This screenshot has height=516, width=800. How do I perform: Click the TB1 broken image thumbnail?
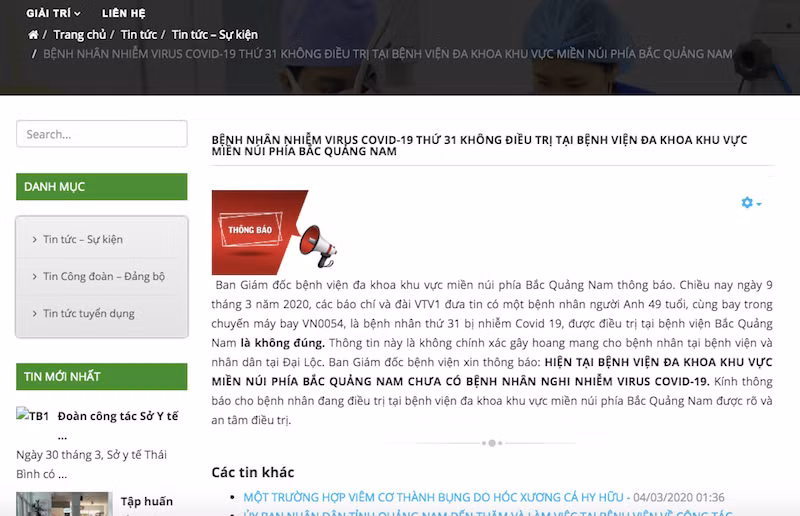click(33, 415)
